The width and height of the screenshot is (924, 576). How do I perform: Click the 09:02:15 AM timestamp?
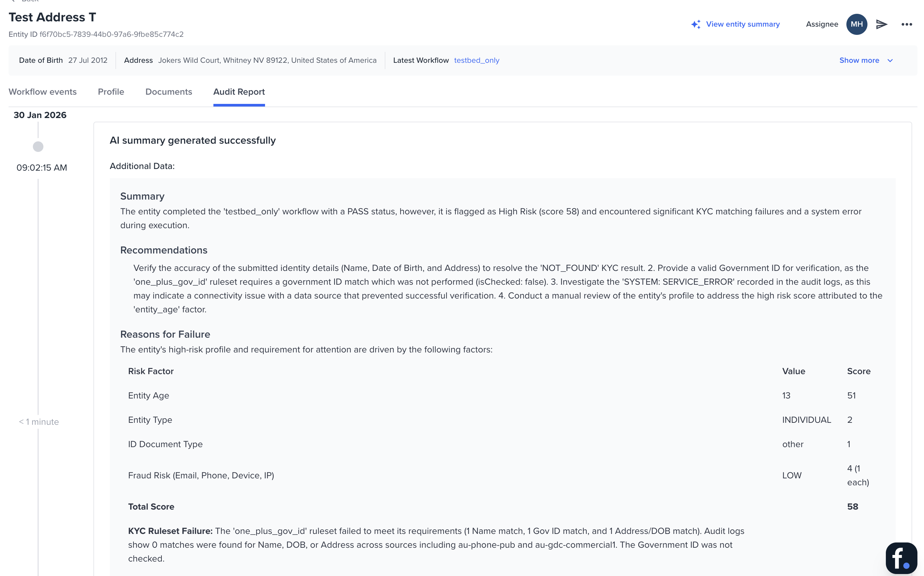tap(41, 167)
